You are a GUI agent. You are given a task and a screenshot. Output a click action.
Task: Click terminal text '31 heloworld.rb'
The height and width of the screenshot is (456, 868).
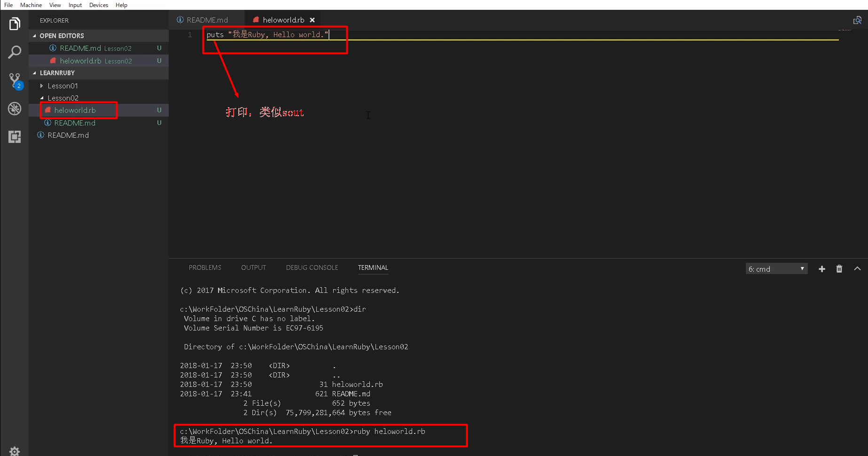tap(351, 385)
